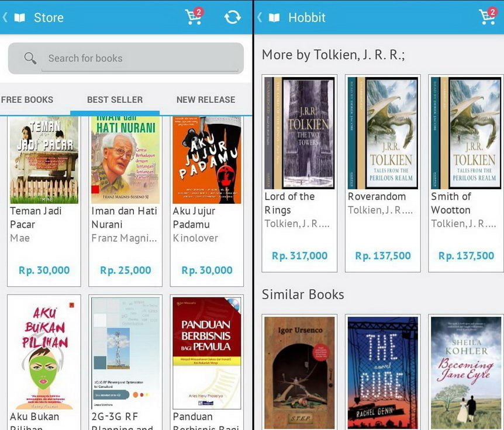
Task: Select Iman dan Hati Nurani book
Action: (125, 160)
